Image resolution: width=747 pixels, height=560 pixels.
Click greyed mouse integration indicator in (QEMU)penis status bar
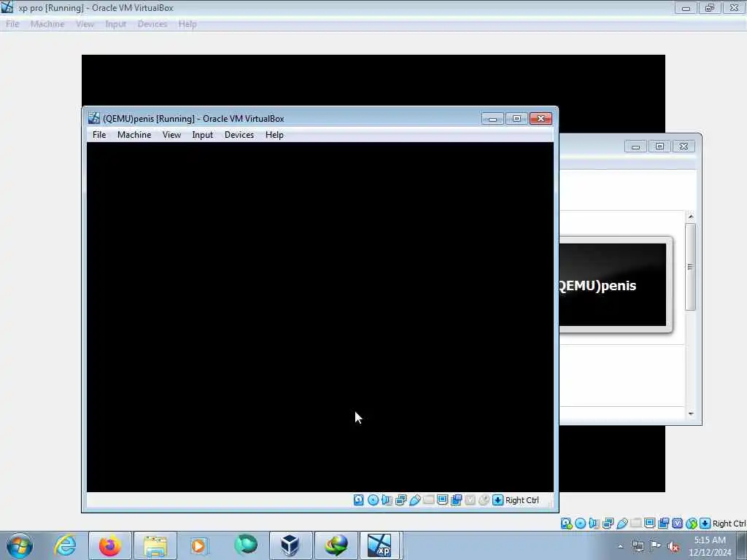pos(484,499)
